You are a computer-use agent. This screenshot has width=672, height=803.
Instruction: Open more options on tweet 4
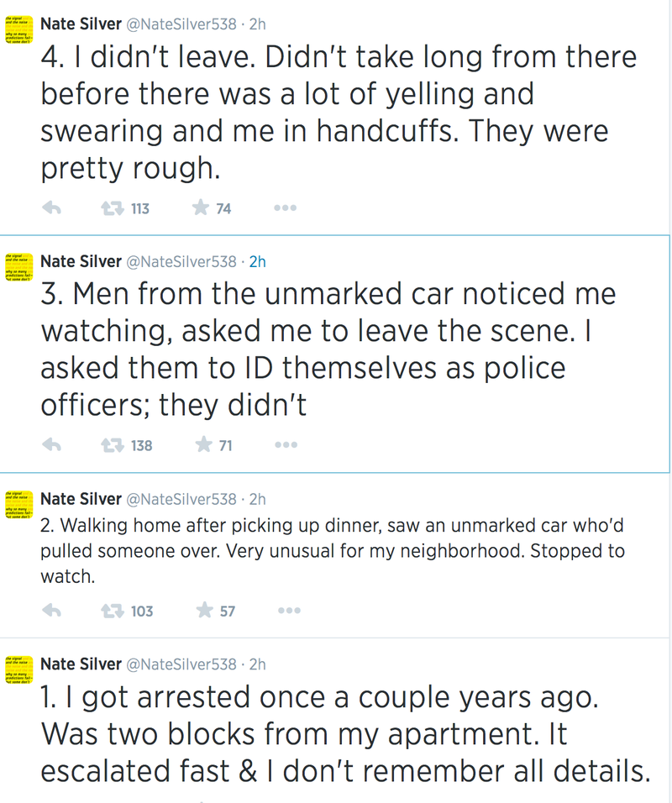coord(286,208)
